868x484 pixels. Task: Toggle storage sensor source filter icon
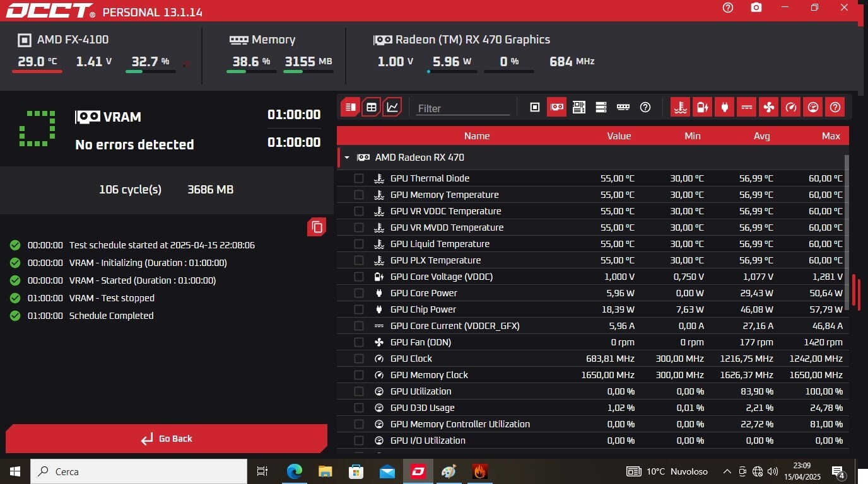tap(601, 107)
